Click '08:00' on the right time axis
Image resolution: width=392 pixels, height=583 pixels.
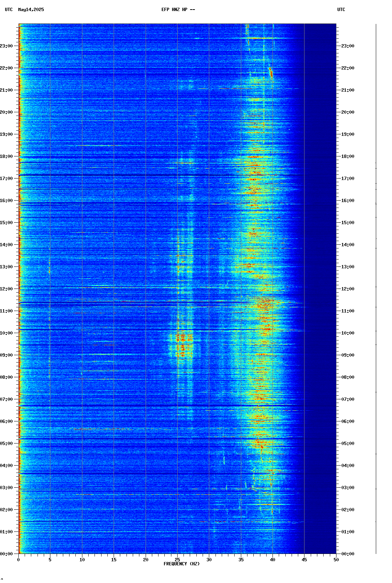point(348,377)
